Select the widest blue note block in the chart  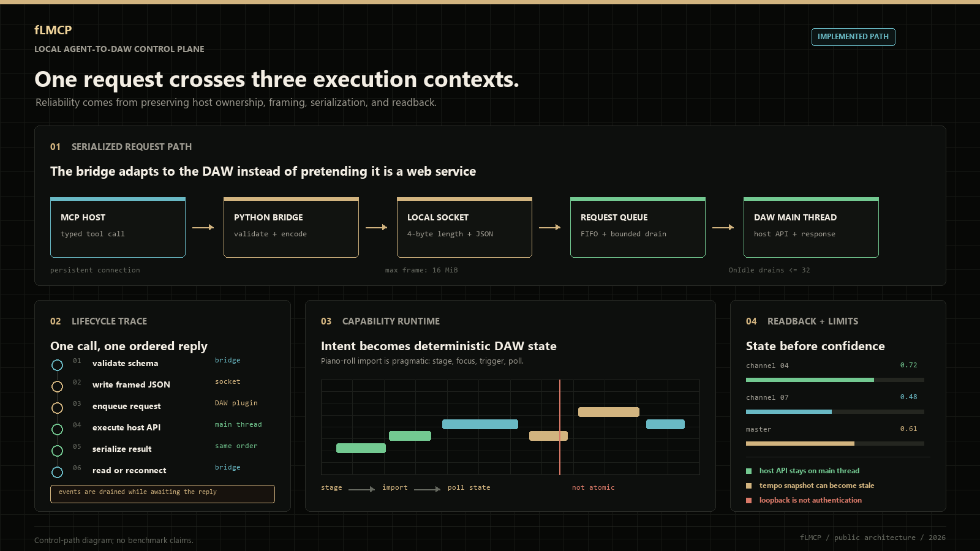[480, 424]
